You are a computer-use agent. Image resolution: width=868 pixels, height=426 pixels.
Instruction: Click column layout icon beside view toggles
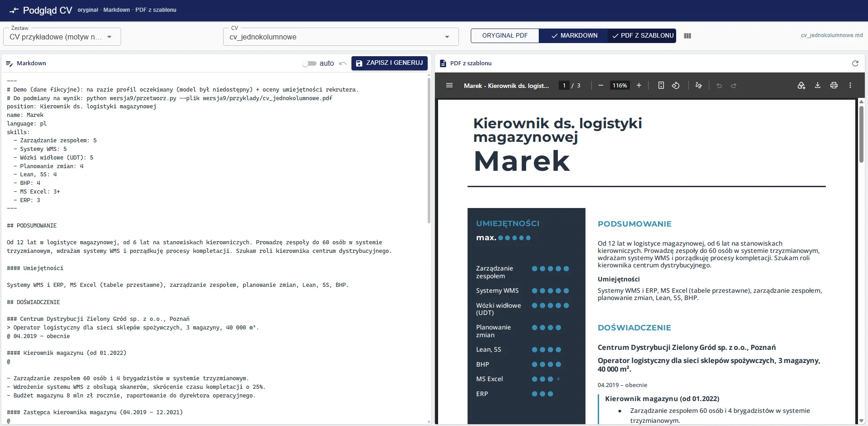(688, 36)
